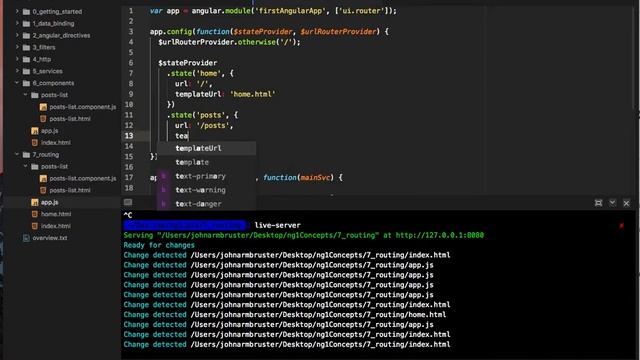Click $stateProvider on line 6
This screenshot has width=640, height=360.
pos(187,63)
